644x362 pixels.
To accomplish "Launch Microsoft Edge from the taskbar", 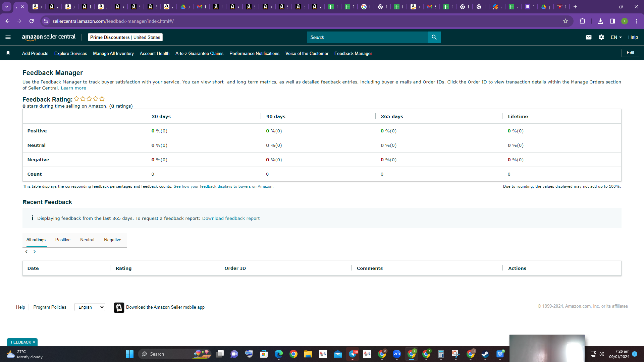I will point(279,354).
